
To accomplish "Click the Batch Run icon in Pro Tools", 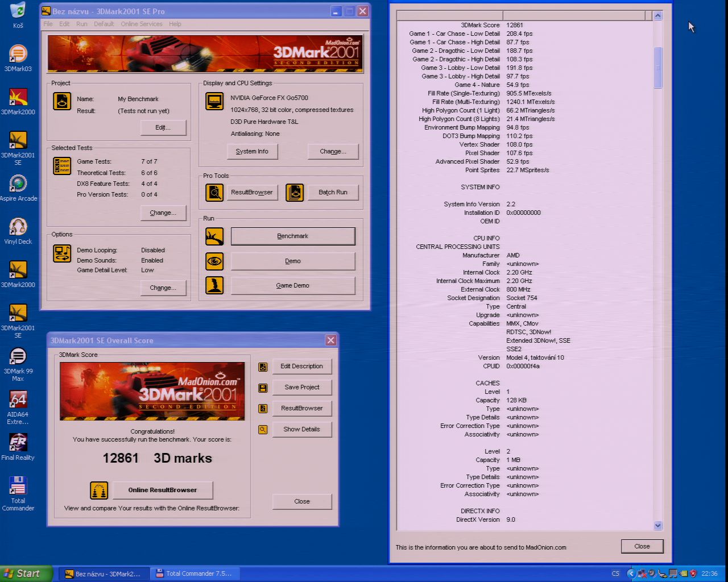I will tap(295, 193).
